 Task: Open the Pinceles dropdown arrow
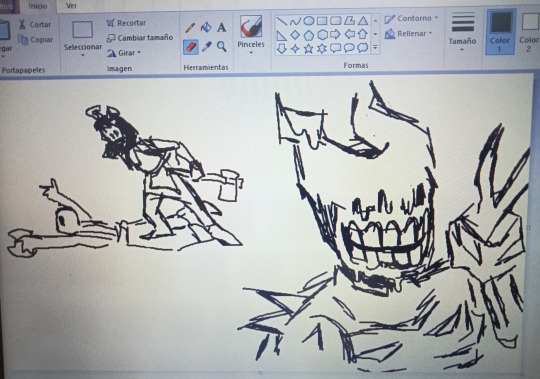pyautogui.click(x=251, y=53)
